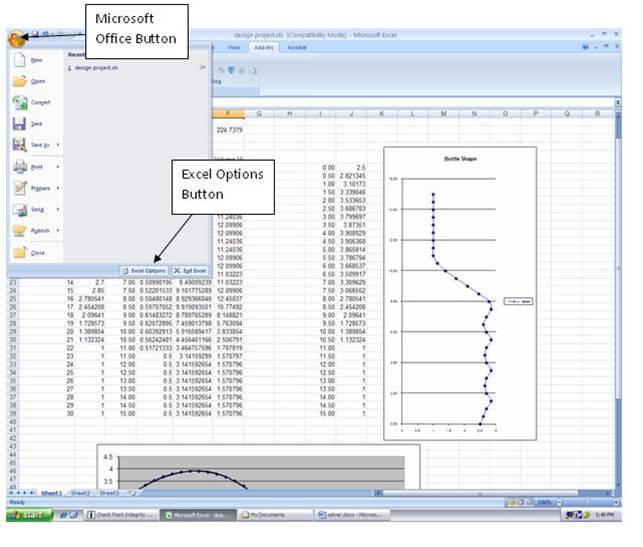Click the first-sheet navigation arrow
This screenshot has height=547, width=643.
pyautogui.click(x=11, y=493)
